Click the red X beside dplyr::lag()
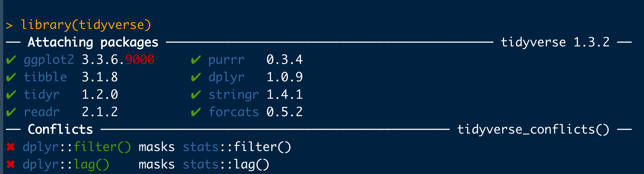Viewport: 644px width, 174px height. pos(11,164)
